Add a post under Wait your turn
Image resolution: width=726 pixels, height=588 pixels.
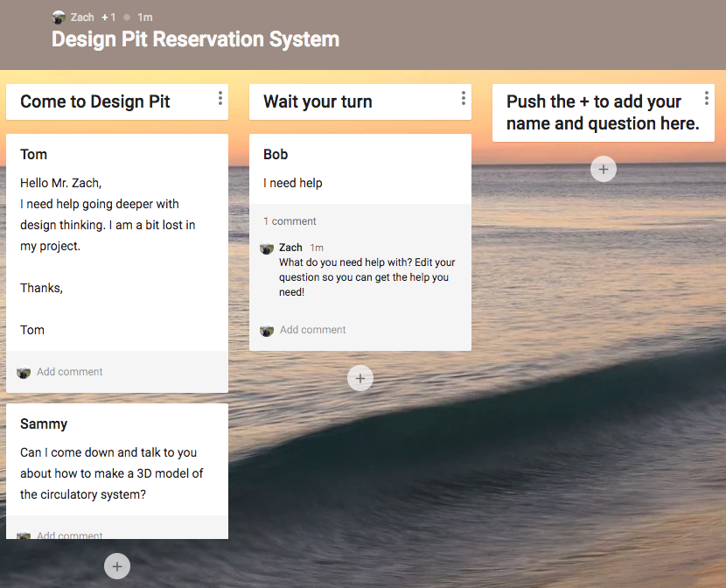[x=360, y=378]
